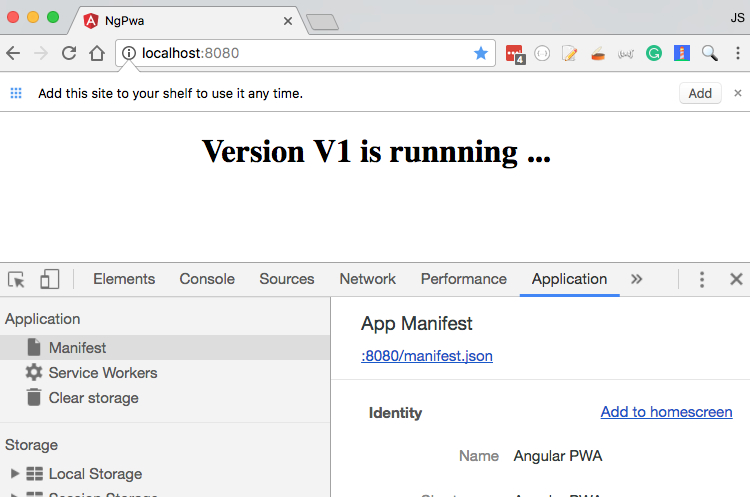Select the NgPwa browser tab
This screenshot has height=497, width=750.
click(x=188, y=21)
